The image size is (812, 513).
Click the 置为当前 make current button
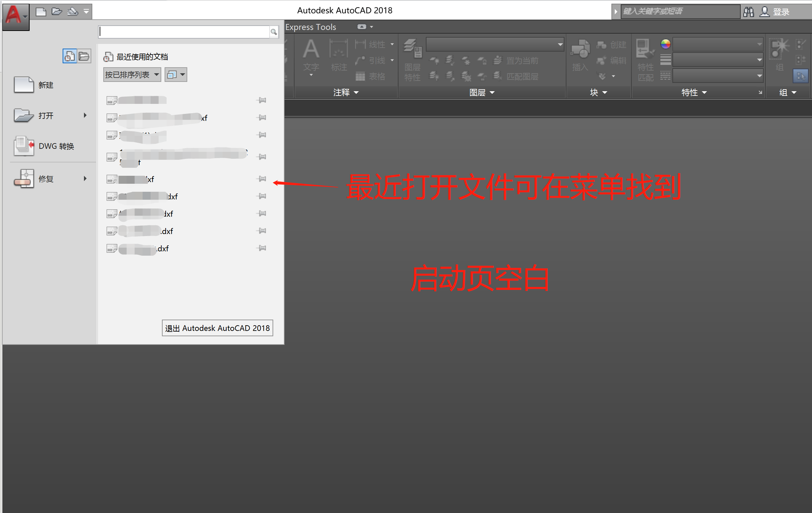(516, 61)
